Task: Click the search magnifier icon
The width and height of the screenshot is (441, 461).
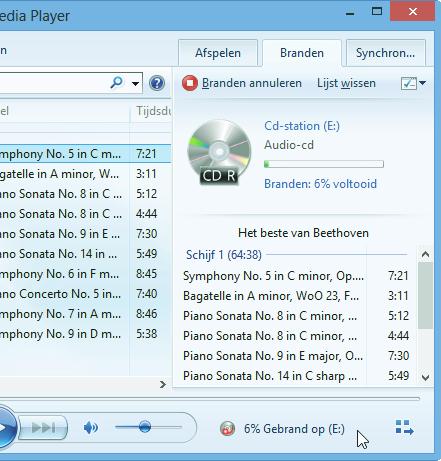Action: click(117, 82)
